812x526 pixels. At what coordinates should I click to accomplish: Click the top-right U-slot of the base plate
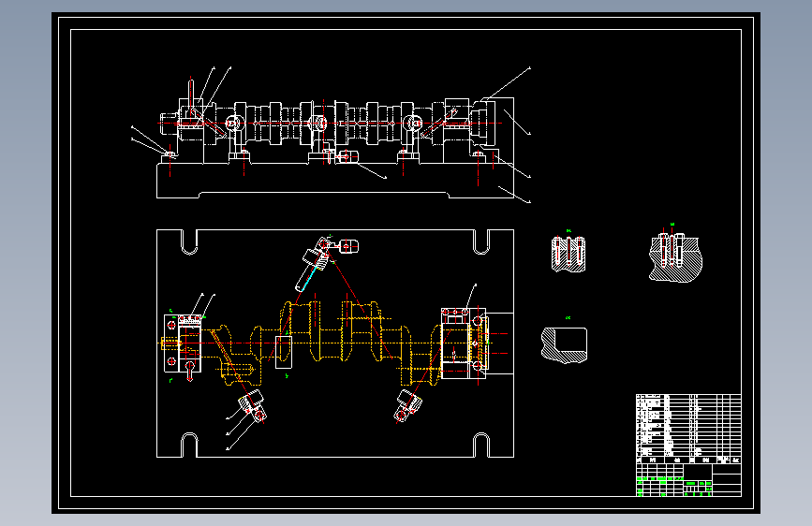click(x=481, y=241)
